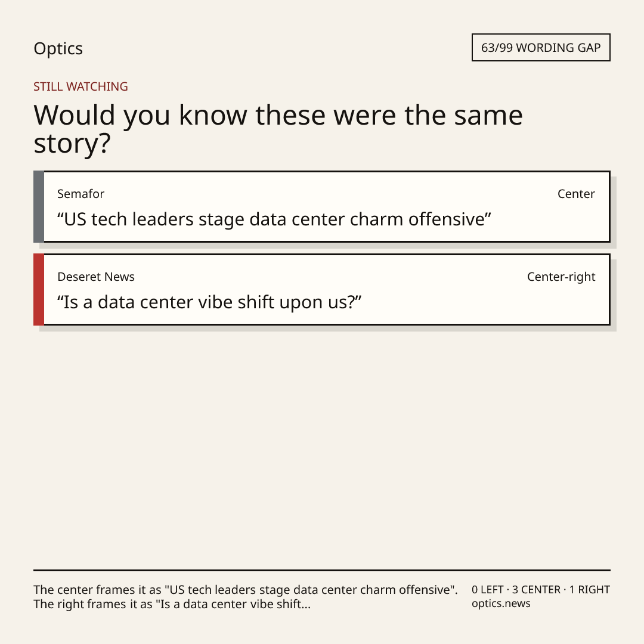Click the Optics logo text
The height and width of the screenshot is (644, 644).
click(x=58, y=48)
